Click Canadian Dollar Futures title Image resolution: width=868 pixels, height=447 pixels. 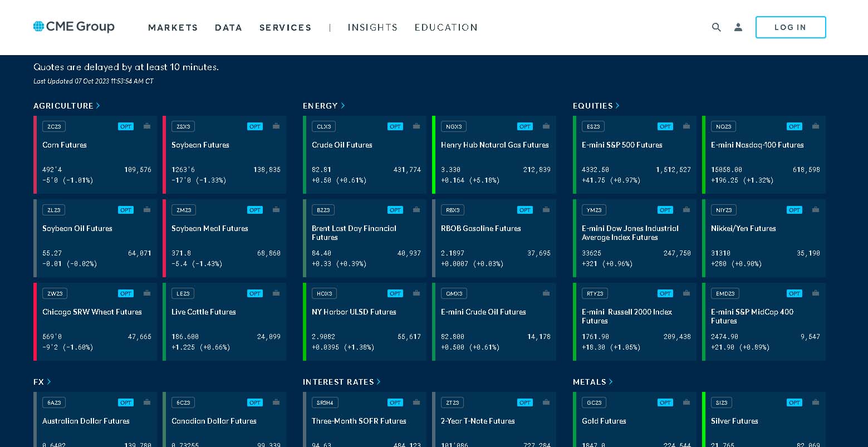tap(214, 421)
